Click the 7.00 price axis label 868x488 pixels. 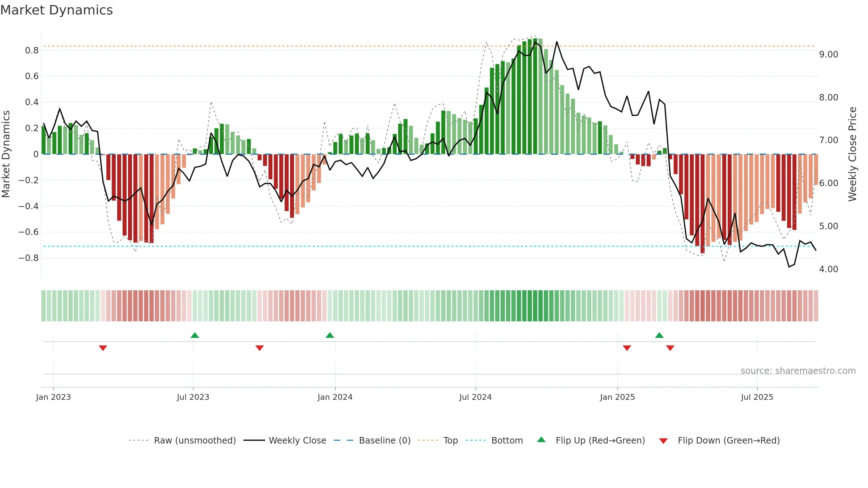point(829,140)
